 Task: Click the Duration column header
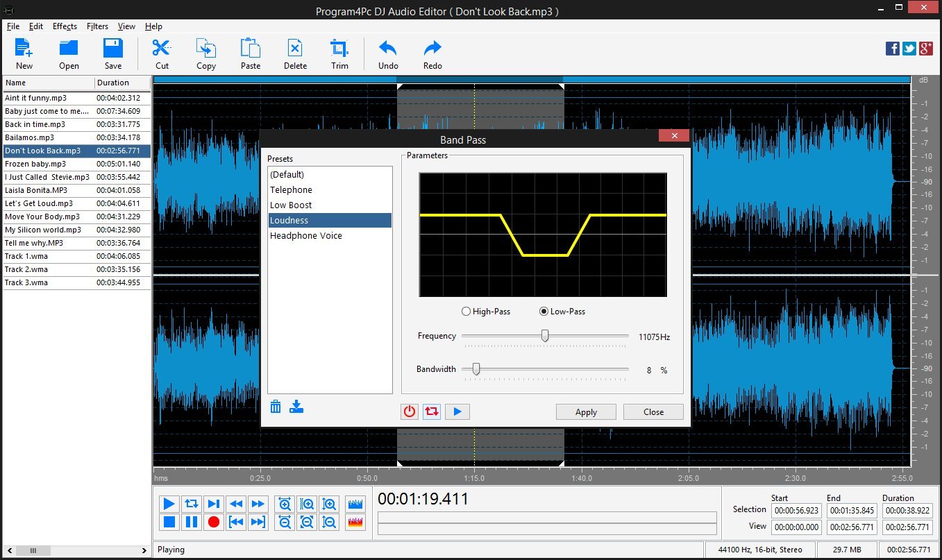pyautogui.click(x=113, y=83)
